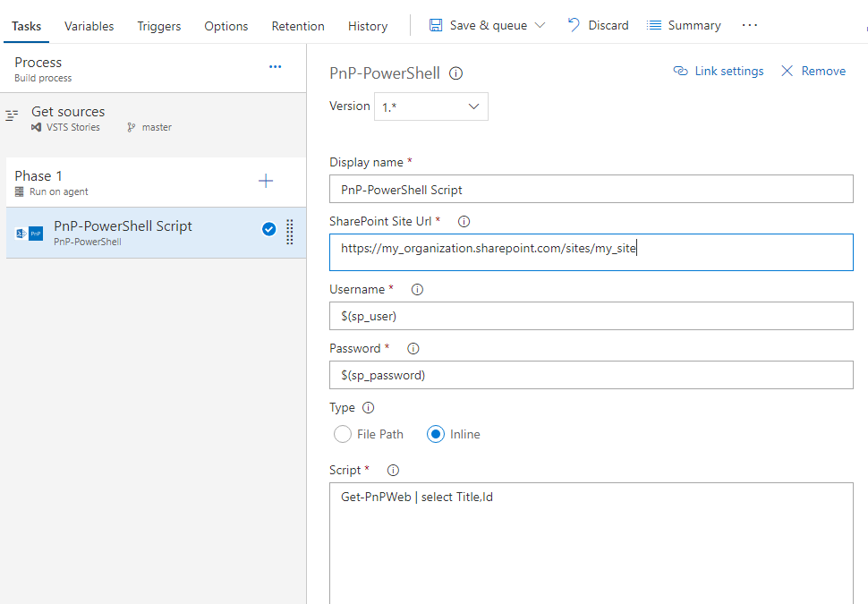Click the Username info icon
This screenshot has height=604, width=868.
pyautogui.click(x=417, y=290)
